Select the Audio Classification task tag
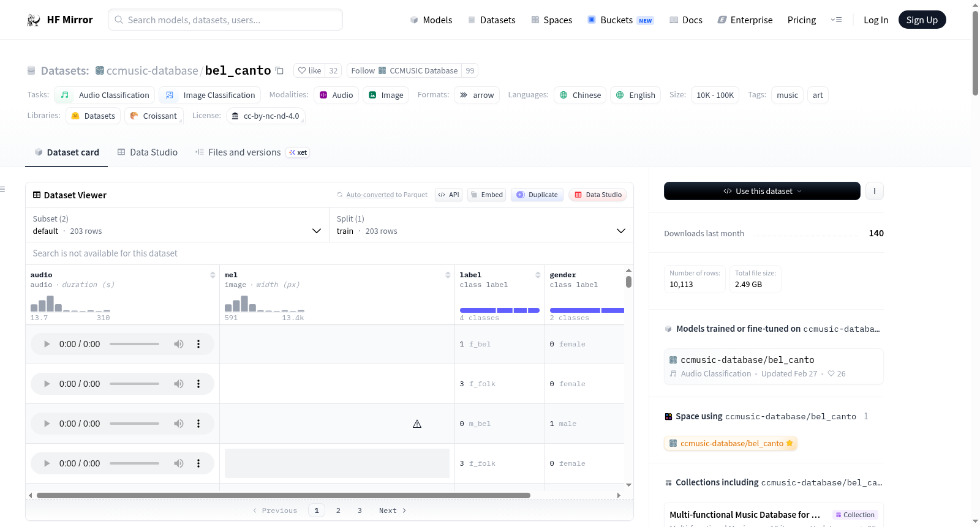The image size is (980, 527). pos(105,95)
